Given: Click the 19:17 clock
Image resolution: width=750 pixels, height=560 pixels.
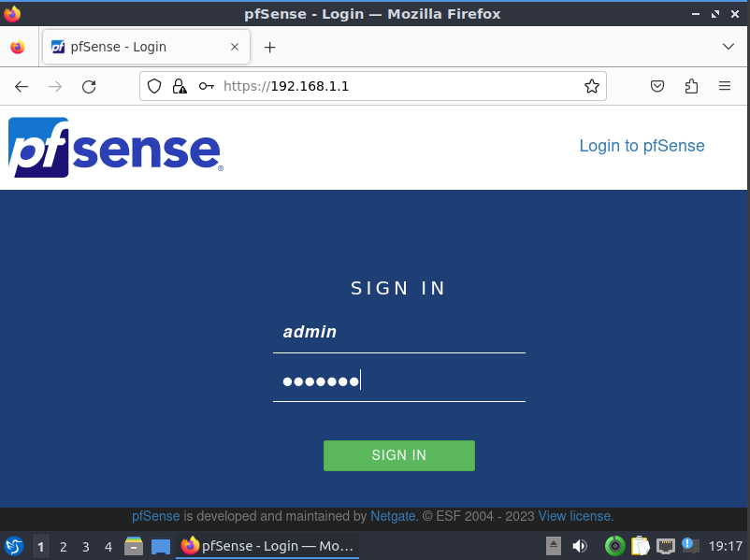Looking at the screenshot, I should [x=726, y=546].
